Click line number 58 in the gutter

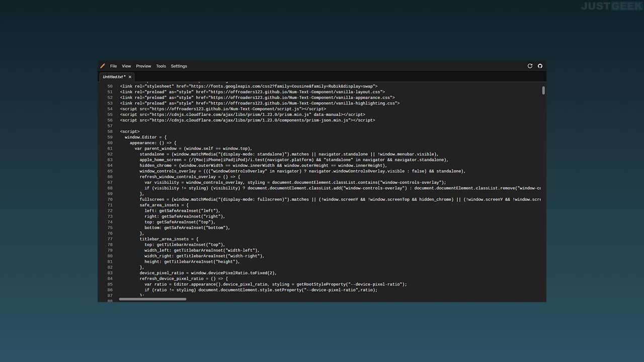tap(110, 132)
